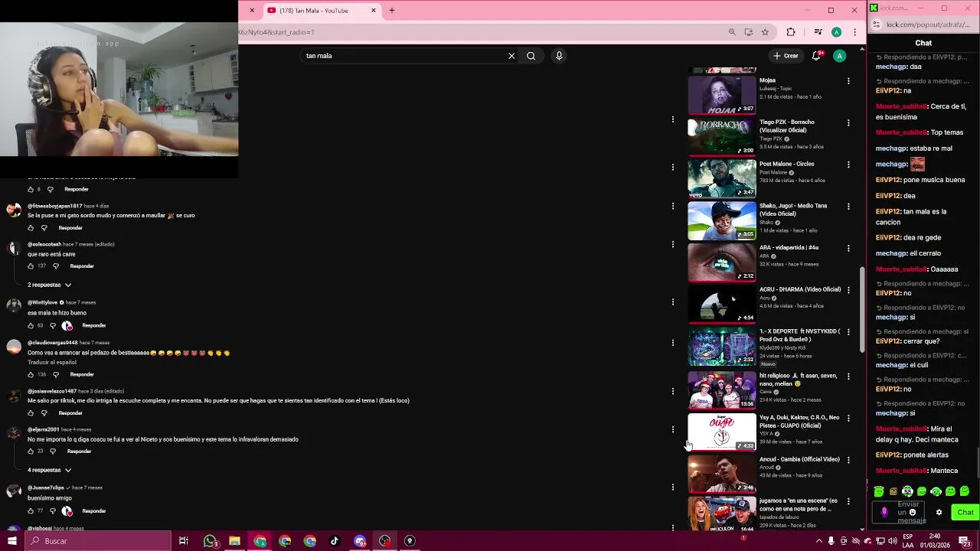The image size is (980, 551).
Task: Open the @Juanse7clips channel name
Action: click(46, 487)
